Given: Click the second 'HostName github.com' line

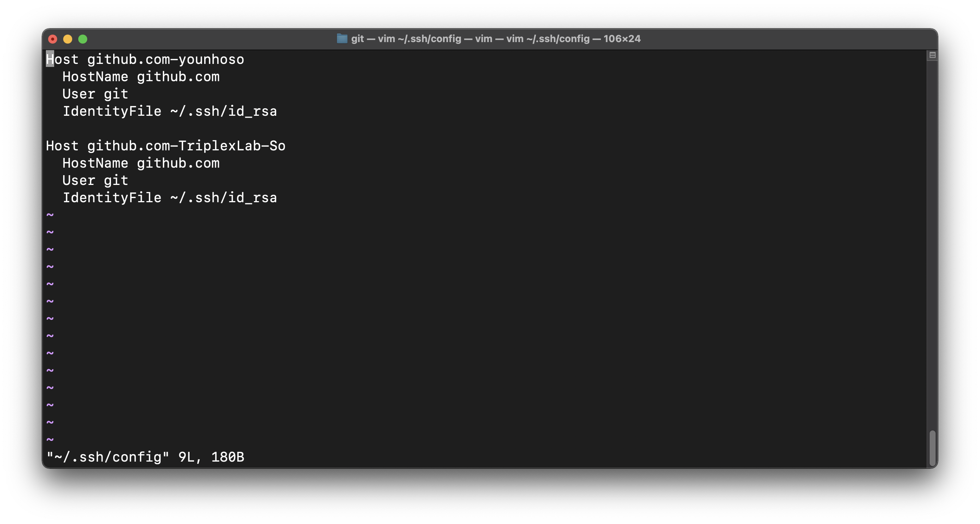Looking at the screenshot, I should click(x=141, y=164).
